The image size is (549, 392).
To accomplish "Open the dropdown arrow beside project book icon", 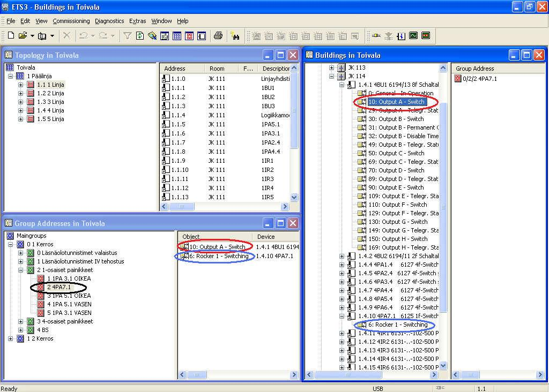I will point(52,36).
